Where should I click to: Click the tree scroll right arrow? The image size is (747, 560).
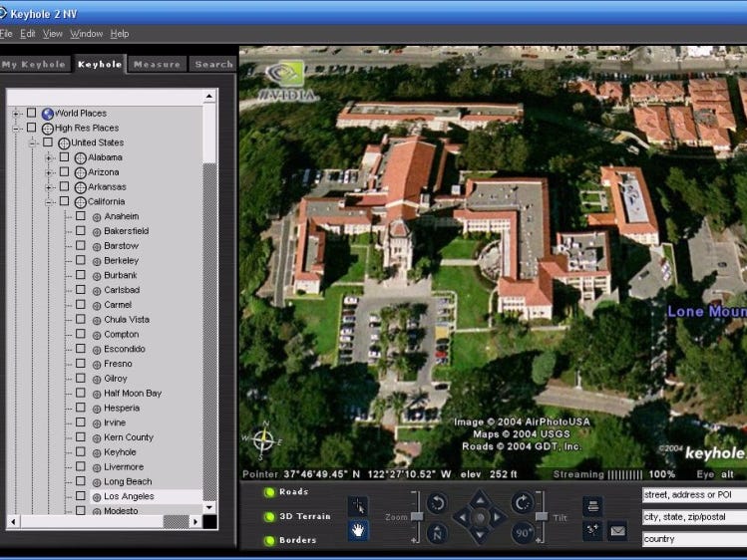pos(195,522)
